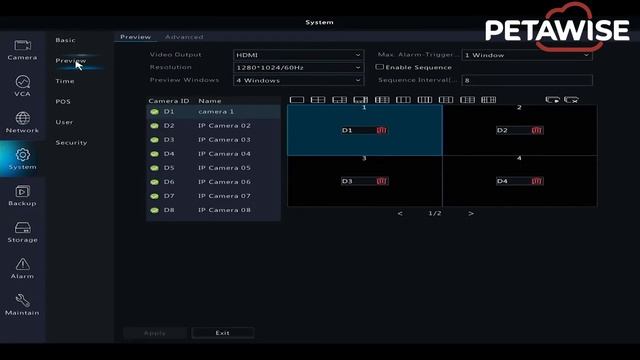Click the green status icon for D2
The height and width of the screenshot is (360, 640).
tap(154, 126)
